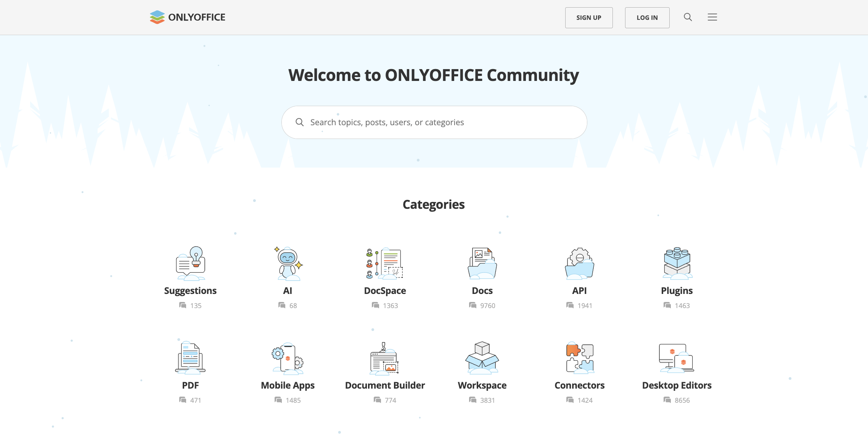
Task: Click the Mobile Apps phone icon
Action: pos(288,358)
